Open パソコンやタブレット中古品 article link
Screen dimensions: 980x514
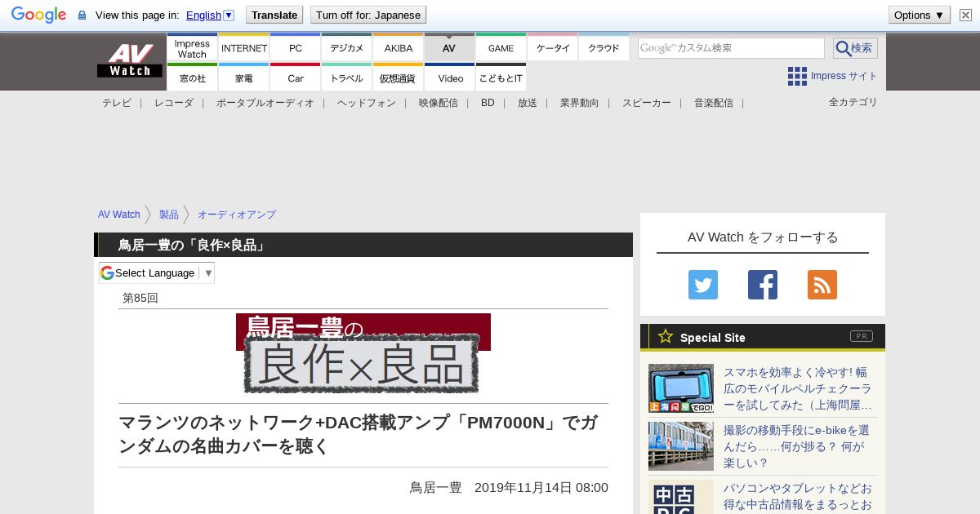798,497
